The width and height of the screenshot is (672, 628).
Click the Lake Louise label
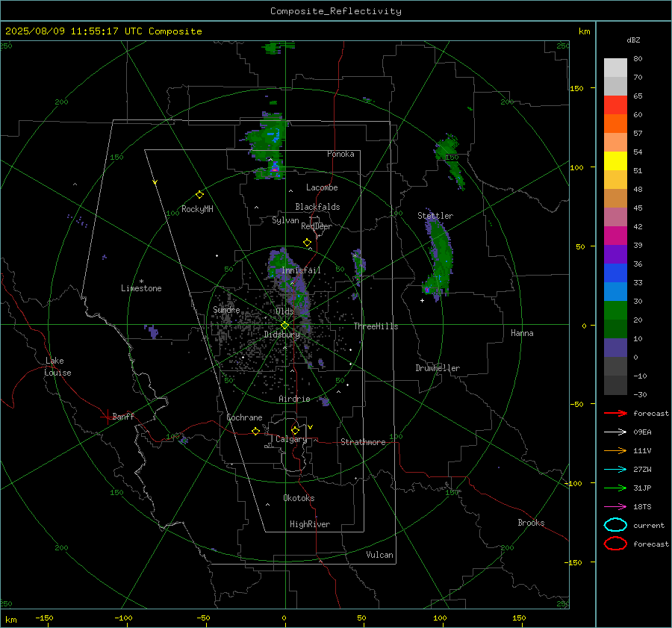coord(57,367)
